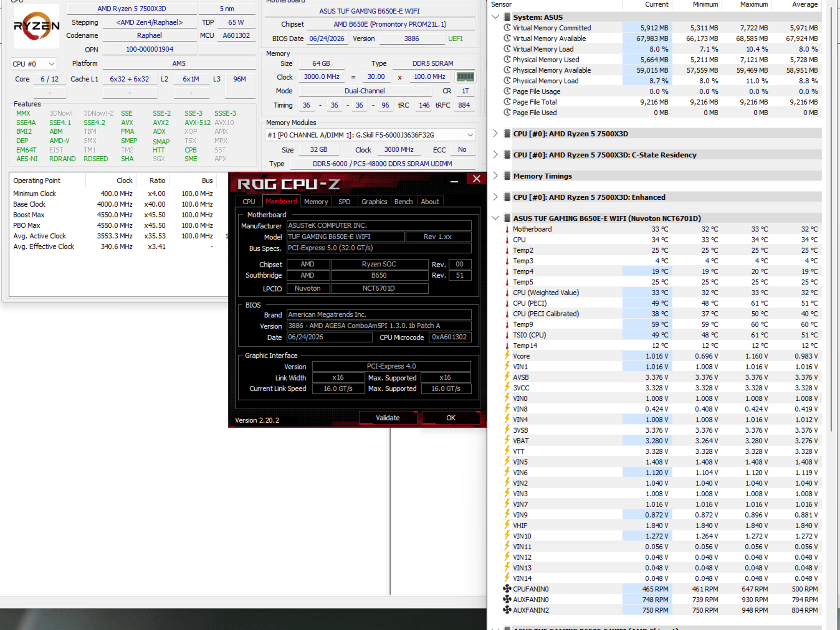
Task: Click the Model field TUF GAMING B650E-E WIFI
Action: click(345, 237)
